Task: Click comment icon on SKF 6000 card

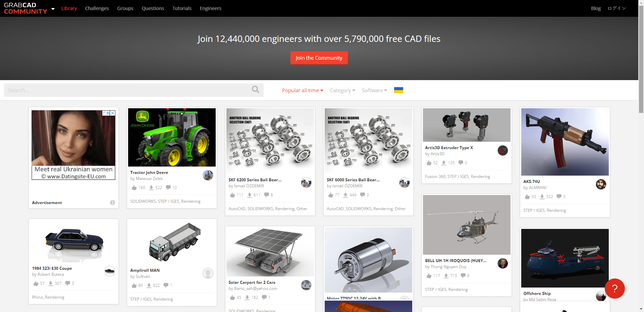Action: 362,195
